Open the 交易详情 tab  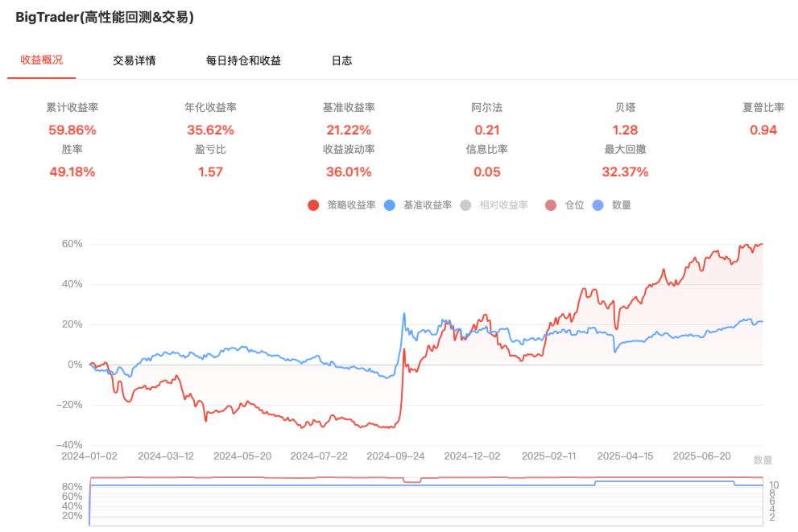tap(134, 60)
